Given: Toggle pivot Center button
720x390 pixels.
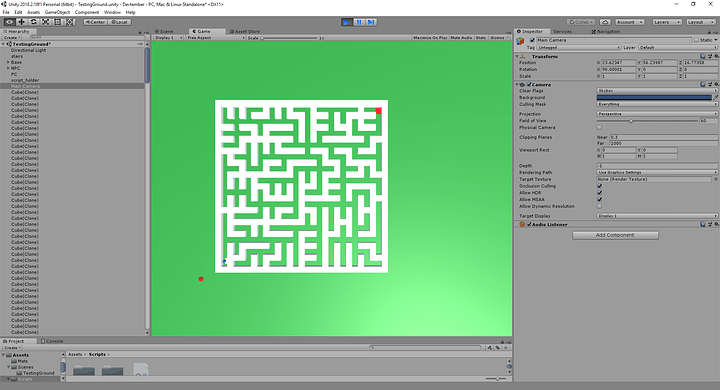Looking at the screenshot, I should (x=95, y=22).
